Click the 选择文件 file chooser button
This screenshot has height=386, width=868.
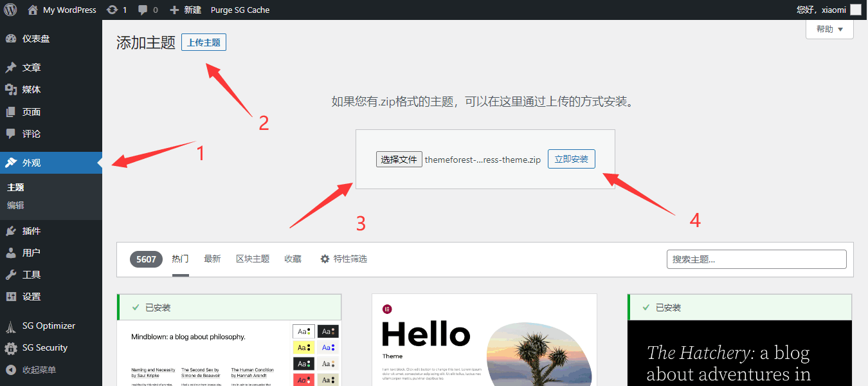point(399,160)
